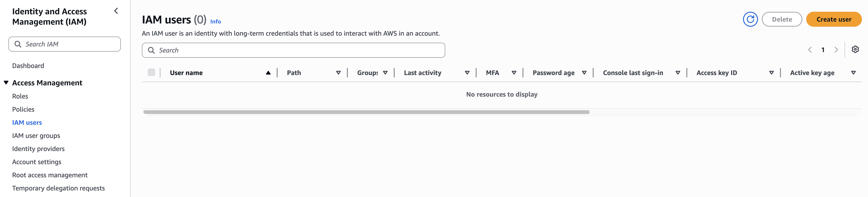Navigate to Roles
This screenshot has width=868, height=197.
coord(20,96)
